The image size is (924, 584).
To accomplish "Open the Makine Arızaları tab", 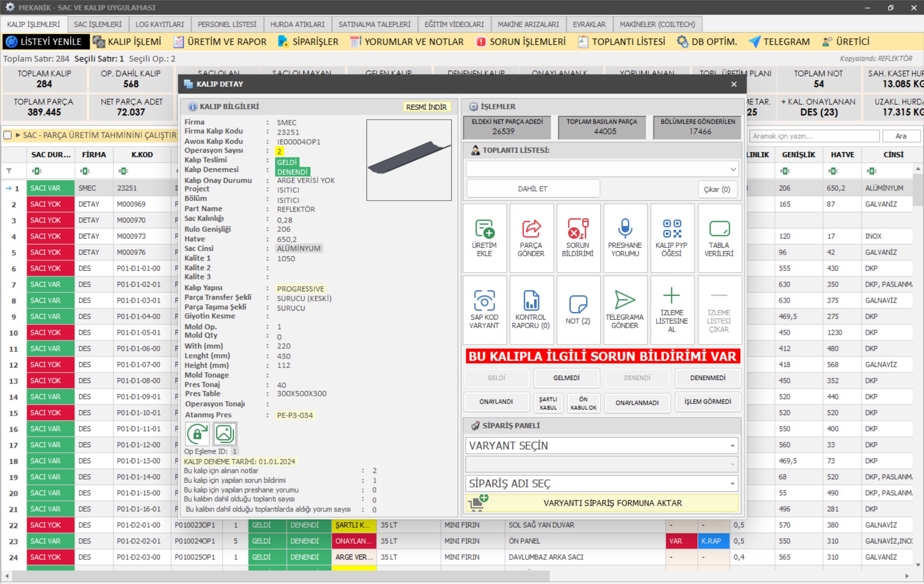I will (528, 24).
